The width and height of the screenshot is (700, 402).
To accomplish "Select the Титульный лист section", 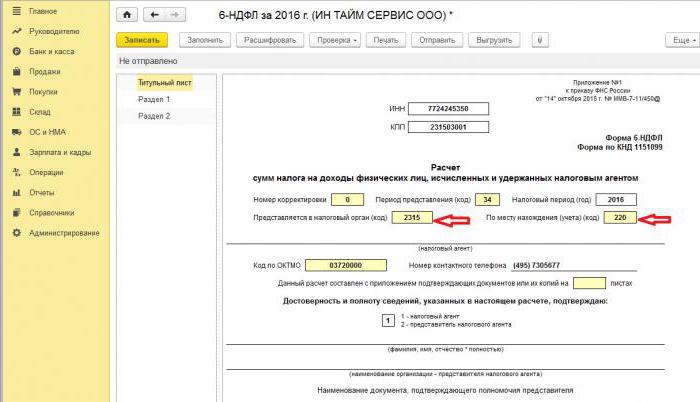I will (163, 83).
